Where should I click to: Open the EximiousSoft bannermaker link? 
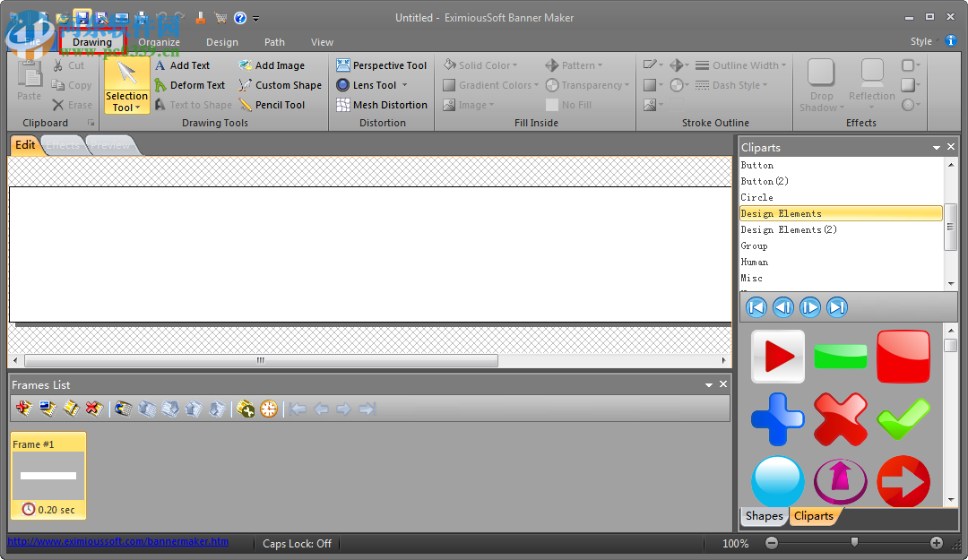[x=115, y=541]
